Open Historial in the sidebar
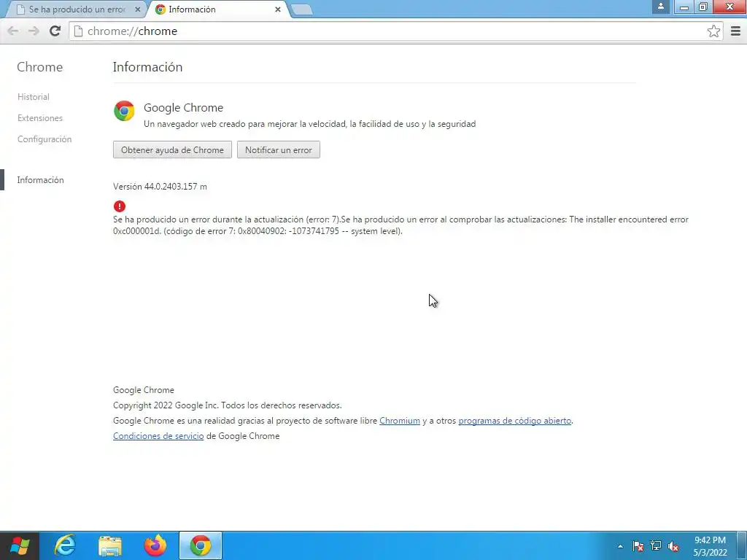Image resolution: width=747 pixels, height=560 pixels. click(34, 97)
